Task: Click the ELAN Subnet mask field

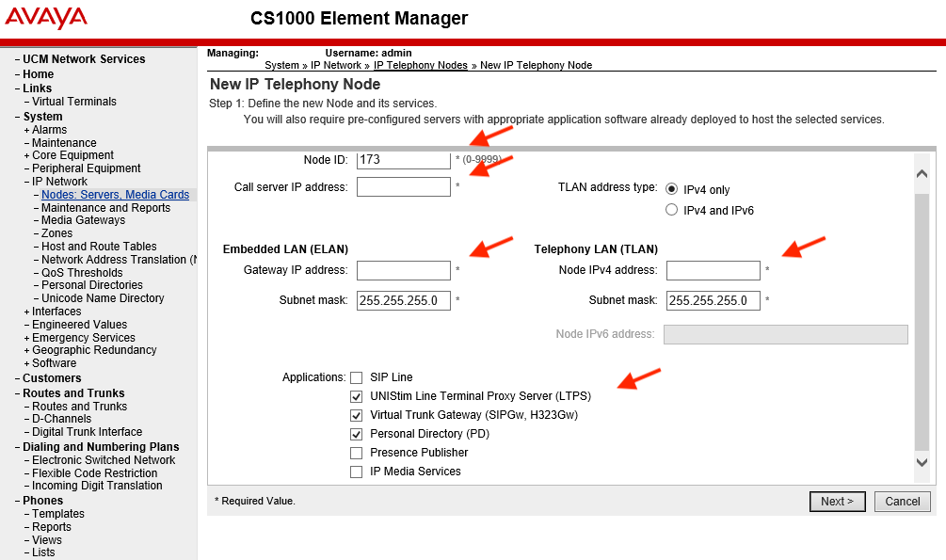Action: click(404, 300)
